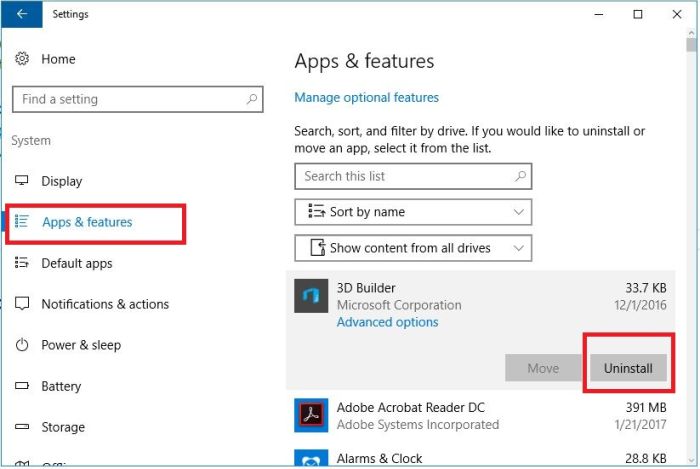700x469 pixels.
Task: Click the Adobe Acrobat Reader DC icon
Action: (312, 415)
